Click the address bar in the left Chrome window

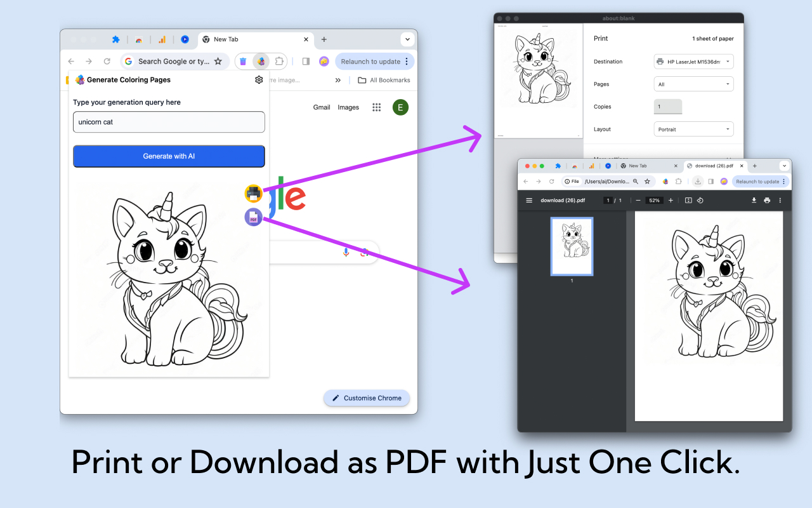click(174, 62)
